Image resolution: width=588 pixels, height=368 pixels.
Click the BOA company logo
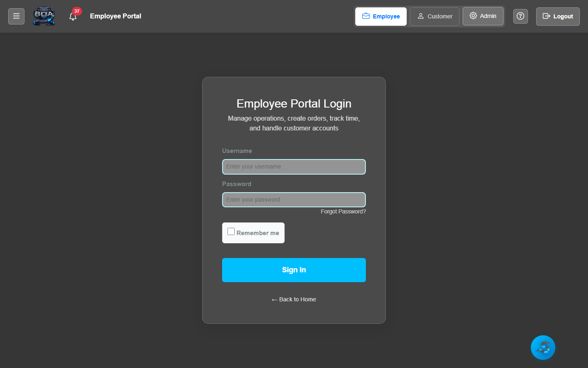coord(44,16)
